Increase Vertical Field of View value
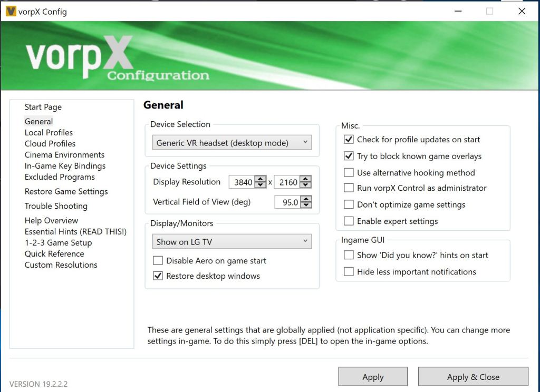The image size is (540, 392). [306, 199]
